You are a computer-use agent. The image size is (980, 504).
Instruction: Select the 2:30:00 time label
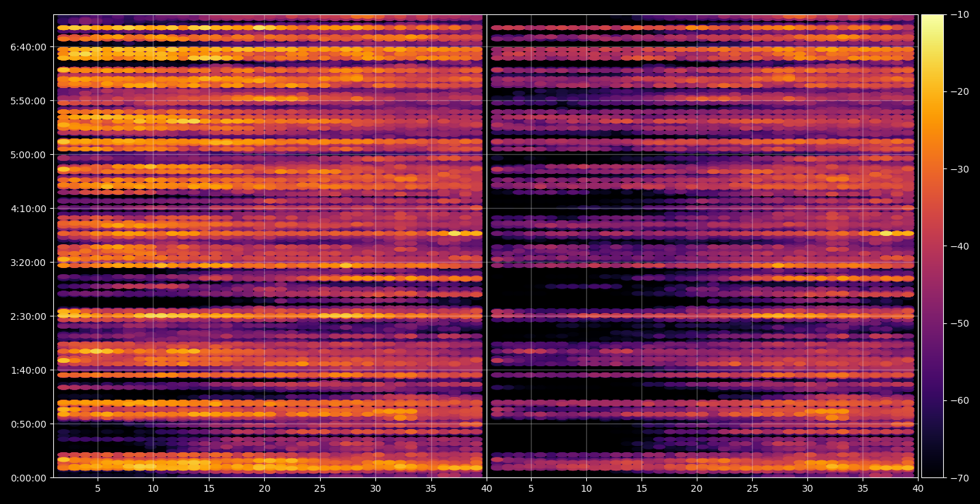click(29, 316)
